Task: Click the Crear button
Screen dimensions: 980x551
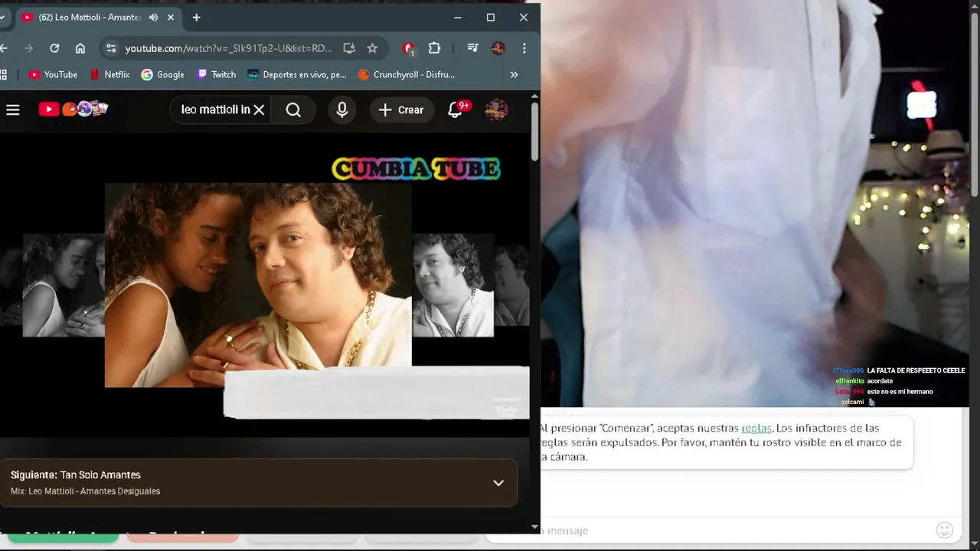Action: [x=401, y=109]
